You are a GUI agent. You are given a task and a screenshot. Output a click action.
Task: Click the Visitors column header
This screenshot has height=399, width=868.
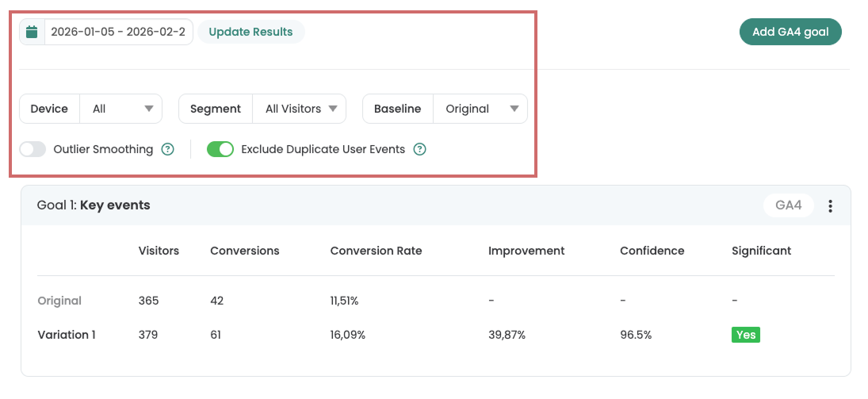(159, 251)
